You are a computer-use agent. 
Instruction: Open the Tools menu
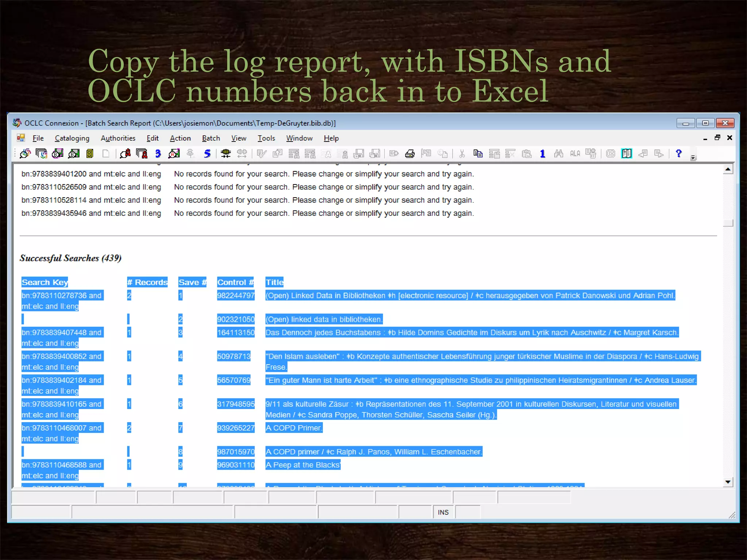[x=266, y=138]
